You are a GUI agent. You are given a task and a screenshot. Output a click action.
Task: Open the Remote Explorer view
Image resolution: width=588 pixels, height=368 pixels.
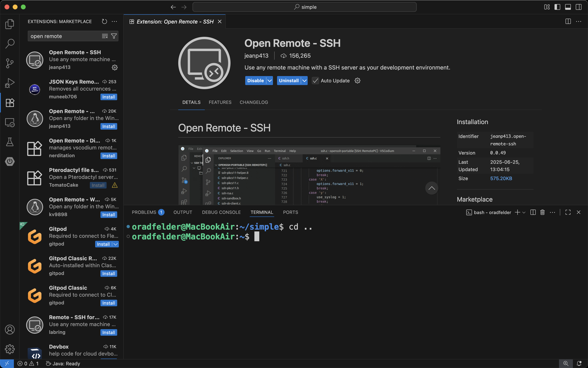click(x=10, y=122)
